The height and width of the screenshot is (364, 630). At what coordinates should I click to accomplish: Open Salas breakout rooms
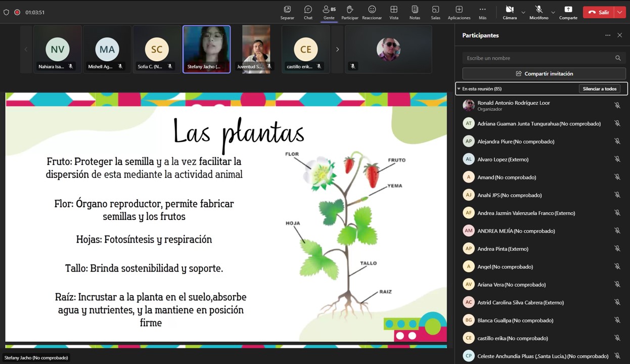click(435, 12)
